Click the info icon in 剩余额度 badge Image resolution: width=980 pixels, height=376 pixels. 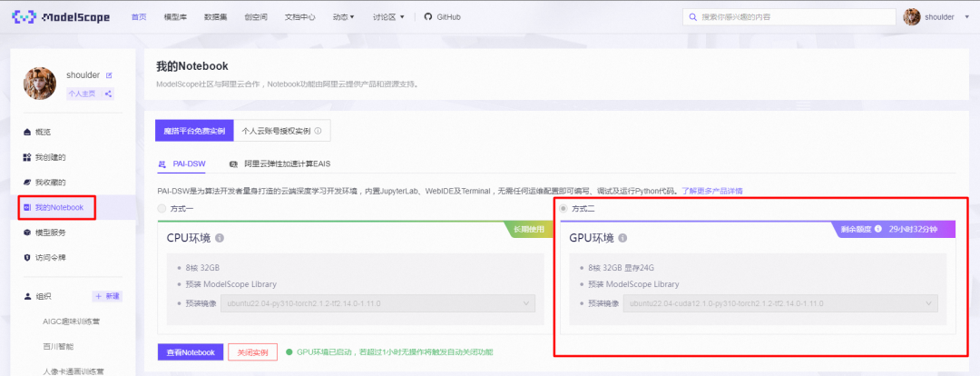[878, 229]
